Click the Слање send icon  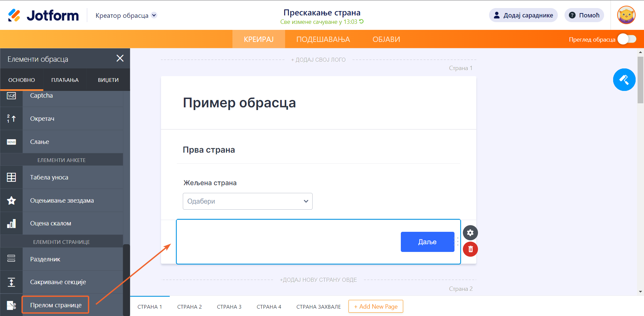tap(11, 142)
